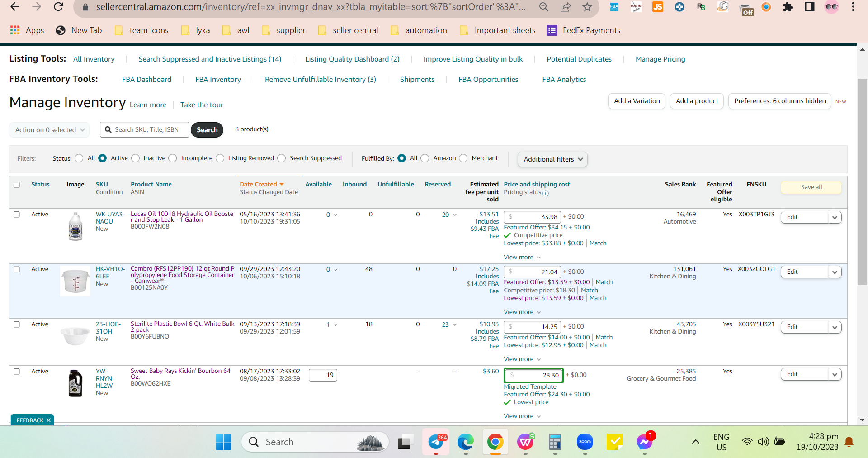The image size is (868, 458).
Task: Click the Windows Start button
Action: pos(223,442)
